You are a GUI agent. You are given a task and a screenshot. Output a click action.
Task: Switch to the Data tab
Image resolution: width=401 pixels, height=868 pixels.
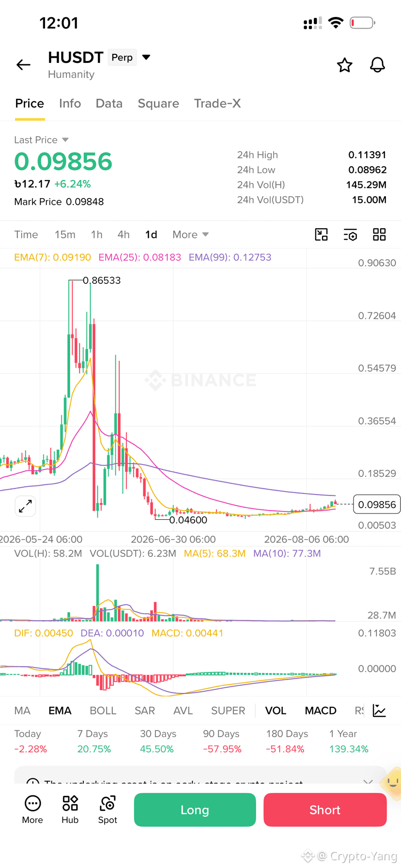pyautogui.click(x=109, y=103)
